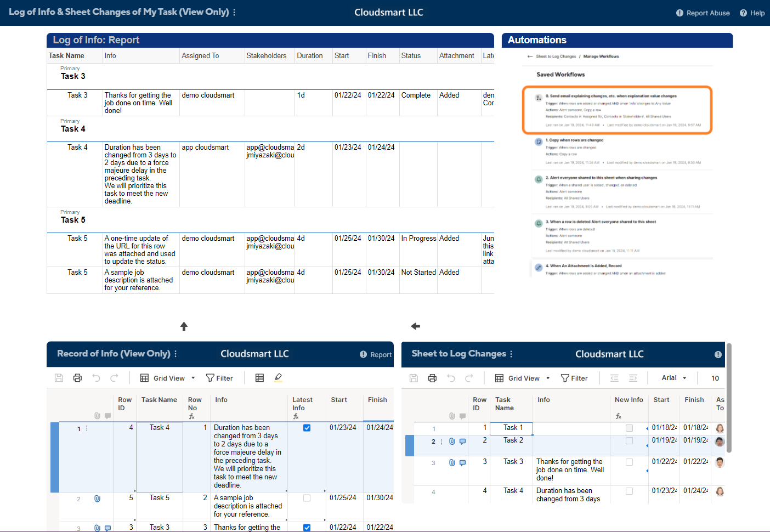
Task: Click font size 10 field
Action: click(x=715, y=378)
